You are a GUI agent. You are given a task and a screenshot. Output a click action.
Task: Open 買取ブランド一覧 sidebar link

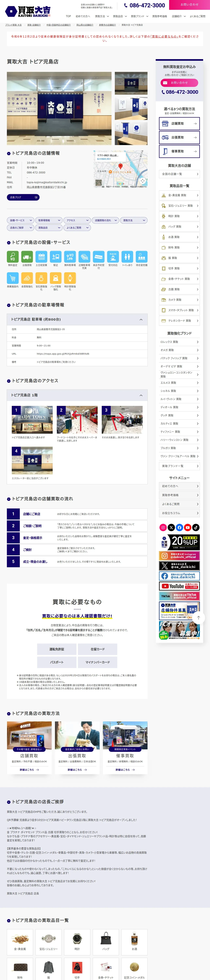coord(179,466)
